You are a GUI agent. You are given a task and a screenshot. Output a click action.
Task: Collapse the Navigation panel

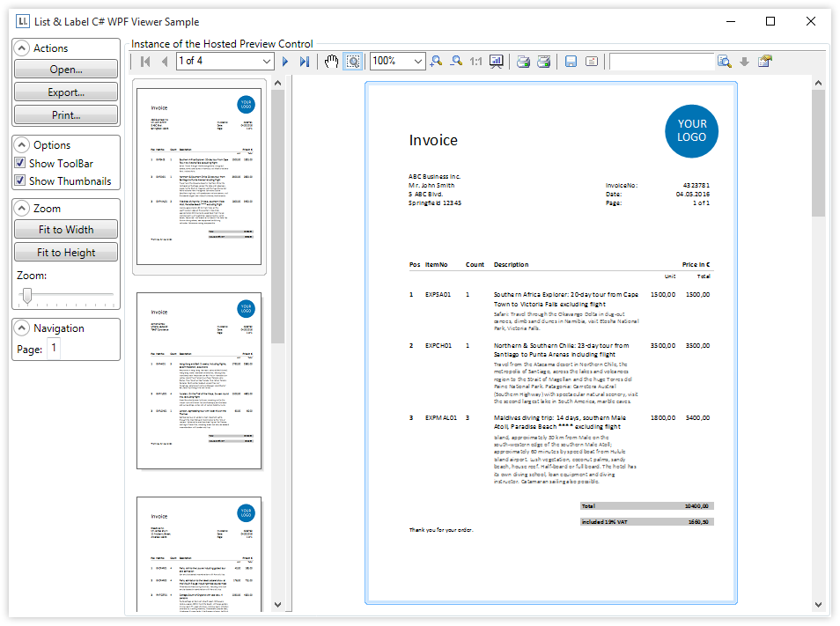pos(21,328)
